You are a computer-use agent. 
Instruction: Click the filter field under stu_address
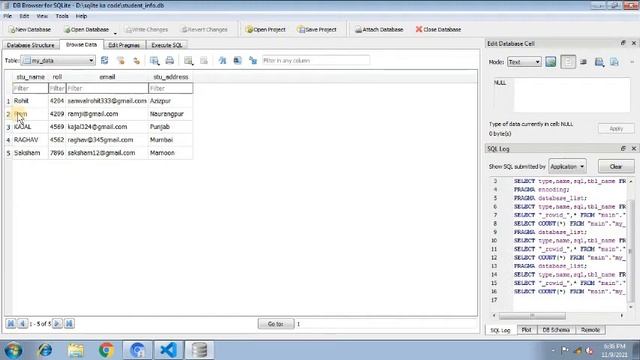pyautogui.click(x=171, y=88)
